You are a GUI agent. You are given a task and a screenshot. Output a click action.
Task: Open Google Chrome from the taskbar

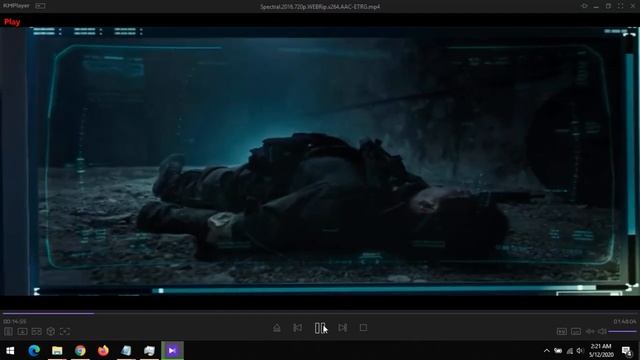click(80, 350)
